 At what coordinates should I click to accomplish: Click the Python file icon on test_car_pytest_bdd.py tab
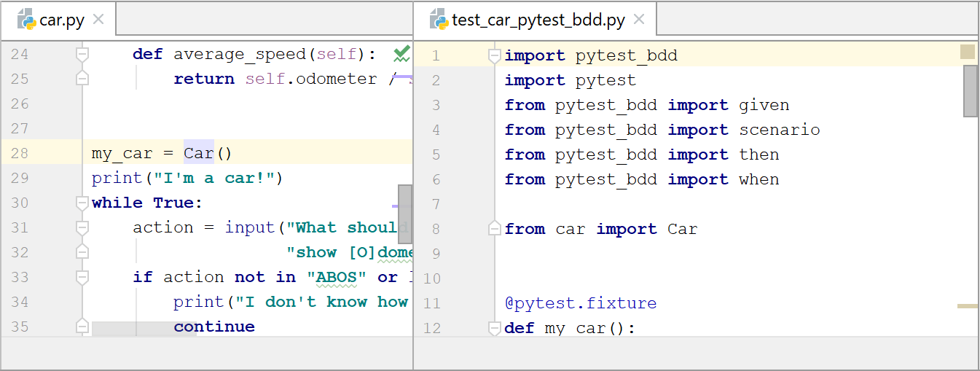[439, 20]
